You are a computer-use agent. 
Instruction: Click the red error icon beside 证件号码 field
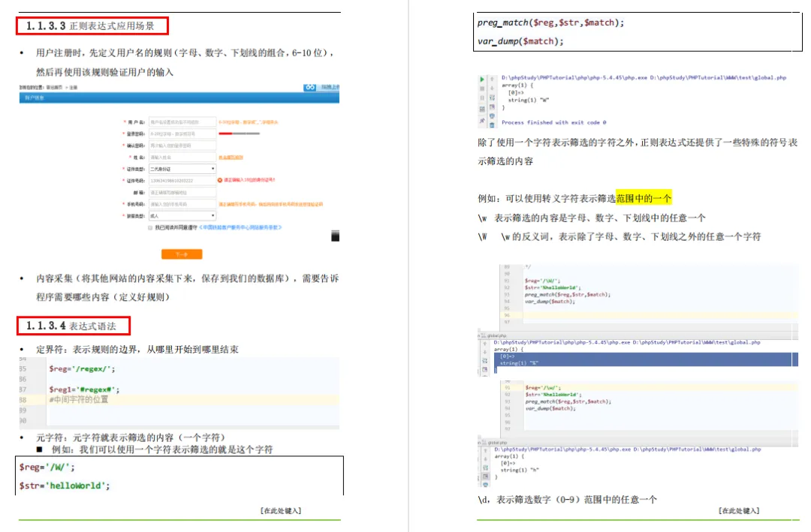[x=221, y=180]
